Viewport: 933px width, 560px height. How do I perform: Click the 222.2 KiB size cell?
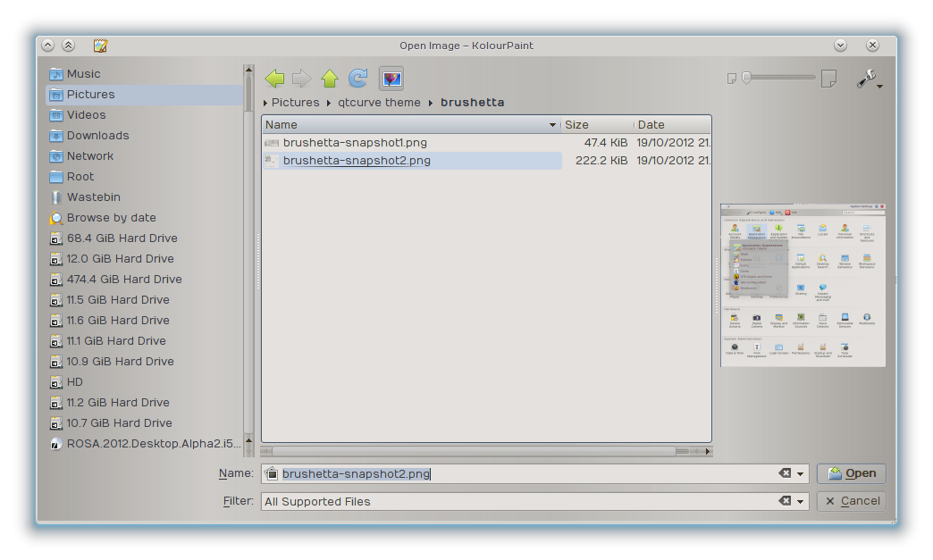[x=601, y=161]
